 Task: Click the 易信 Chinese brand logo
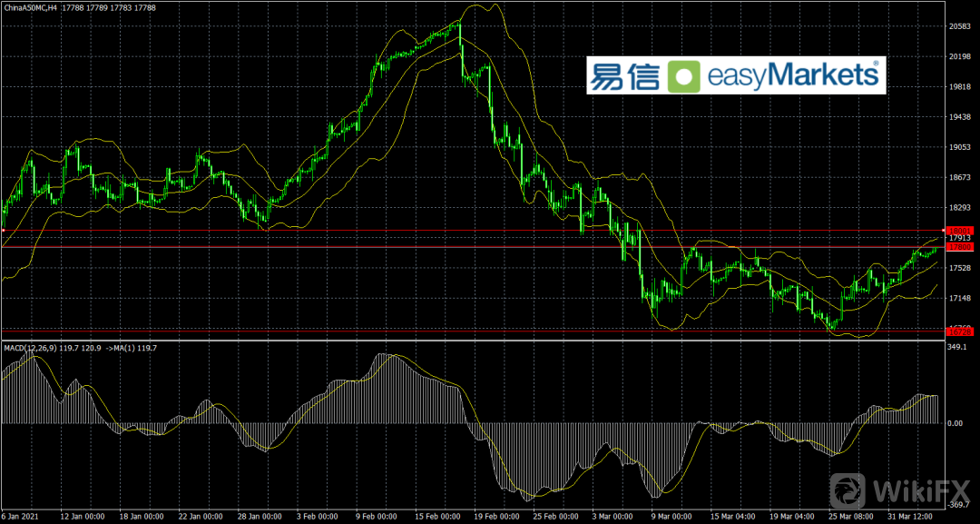click(x=624, y=76)
